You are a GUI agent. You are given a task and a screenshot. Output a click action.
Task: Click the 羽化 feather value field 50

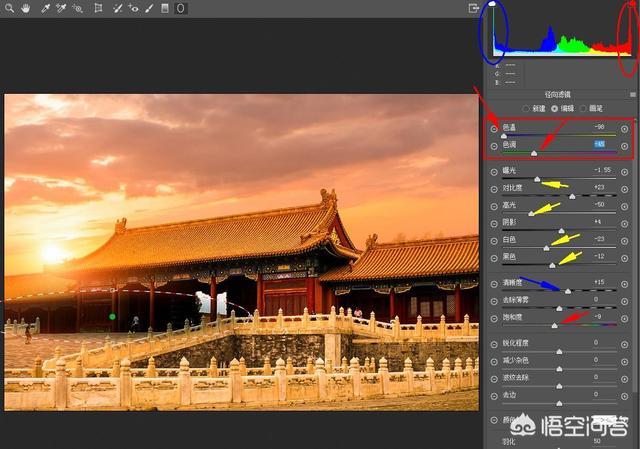597,441
